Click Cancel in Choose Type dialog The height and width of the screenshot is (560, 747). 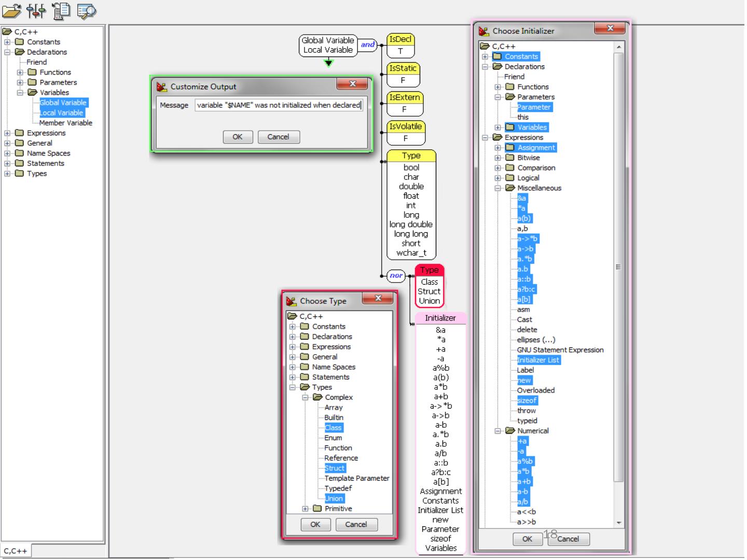coord(355,525)
